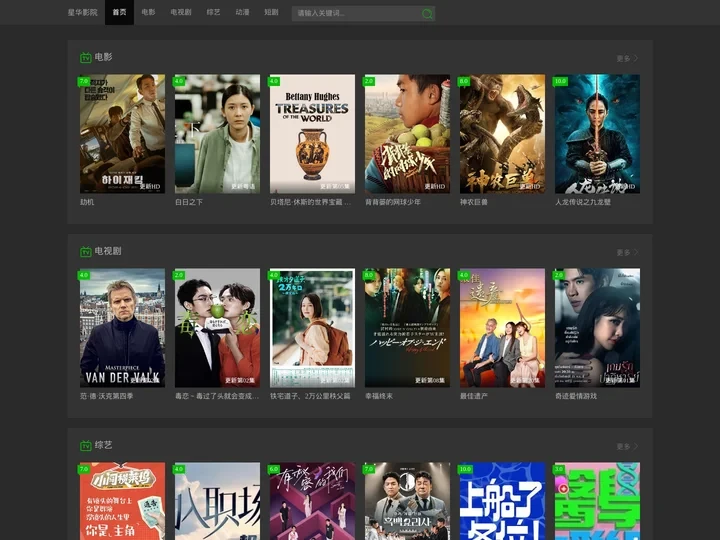Open the 人龙传说之九龙璧 poster

pyautogui.click(x=597, y=134)
